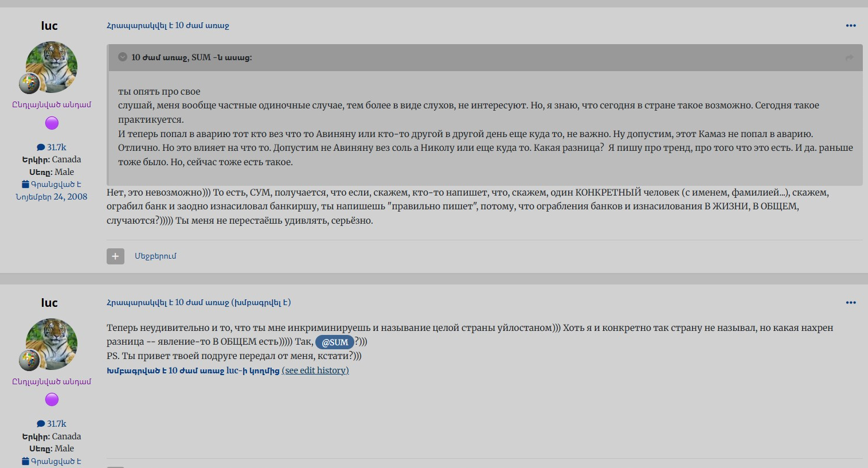Image resolution: width=868 pixels, height=468 pixels.
Task: Click the first post's Հրապարակվել է 10 ժամ առաջ timestamp
Action: click(x=167, y=25)
